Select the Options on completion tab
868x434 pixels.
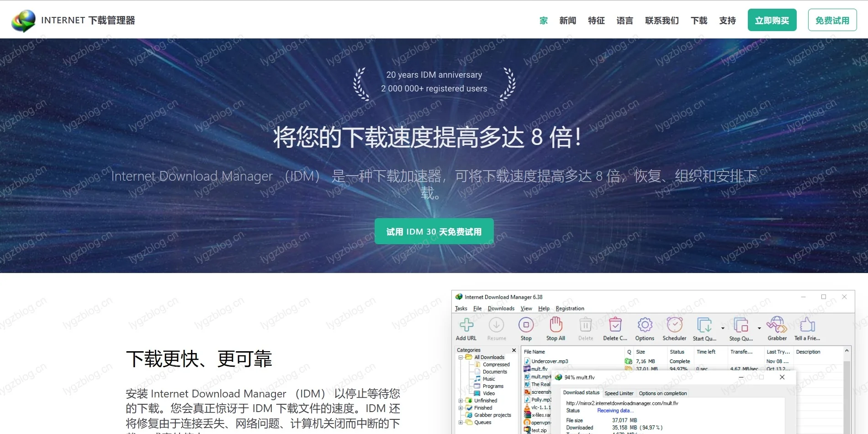[x=662, y=393]
